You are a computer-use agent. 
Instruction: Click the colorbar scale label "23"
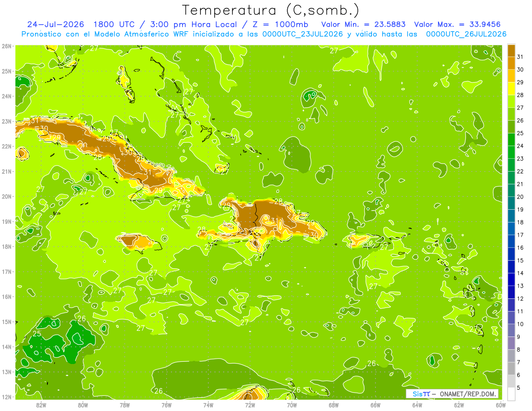[520, 159]
